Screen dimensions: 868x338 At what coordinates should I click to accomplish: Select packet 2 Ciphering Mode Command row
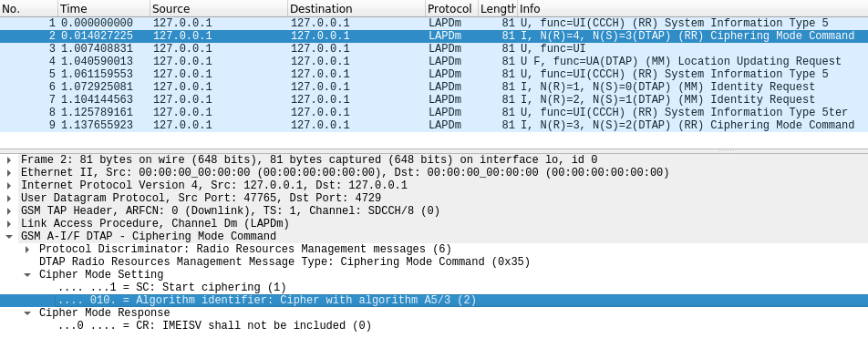pos(434,36)
